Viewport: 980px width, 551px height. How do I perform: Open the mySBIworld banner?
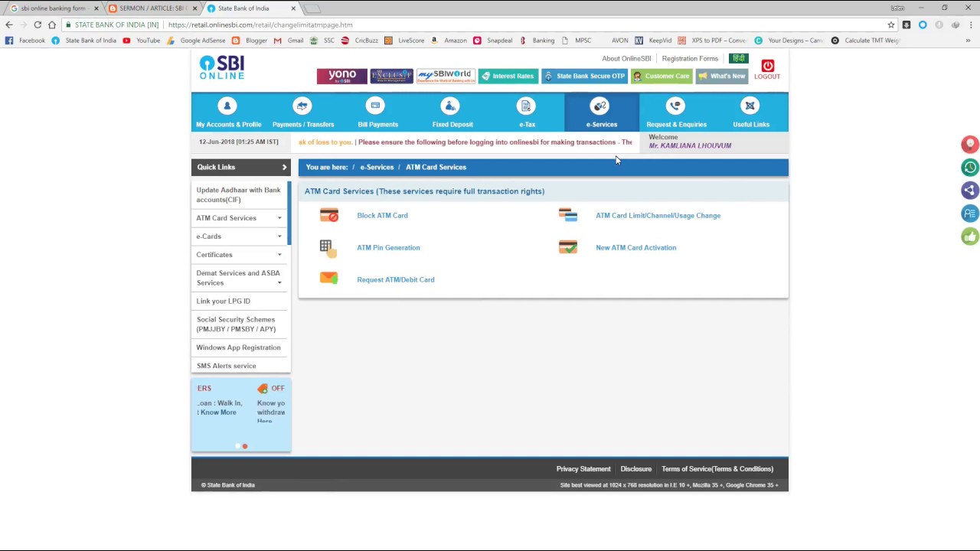(446, 76)
